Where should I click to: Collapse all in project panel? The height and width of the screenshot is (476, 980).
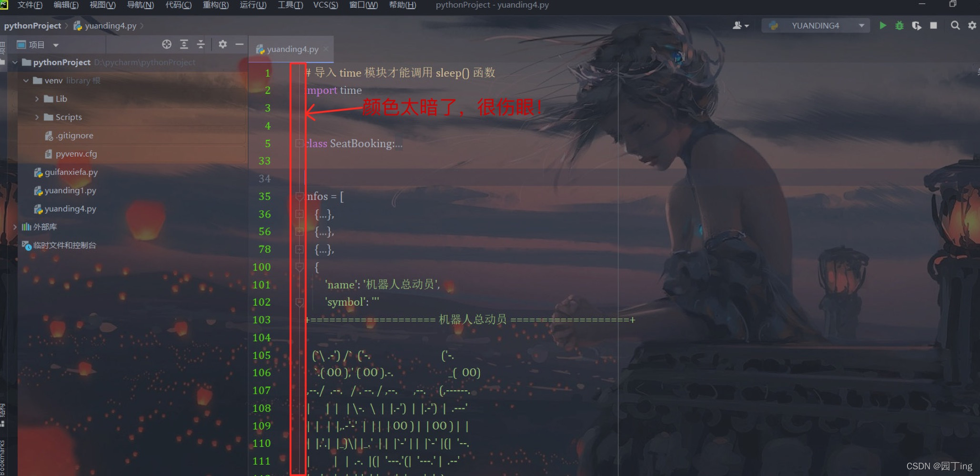[201, 44]
